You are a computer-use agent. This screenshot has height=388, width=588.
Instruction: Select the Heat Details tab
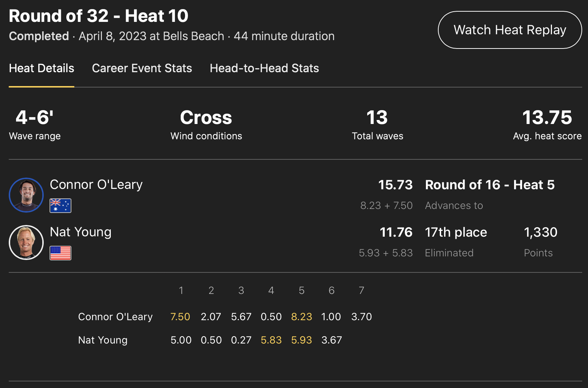pos(42,68)
